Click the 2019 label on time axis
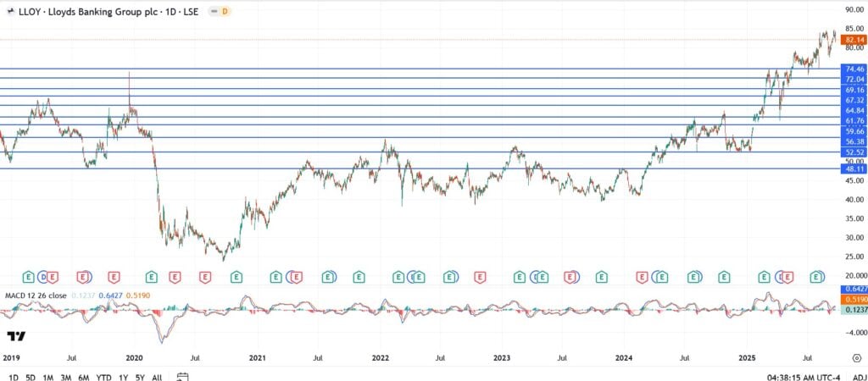The image size is (868, 381). tap(11, 358)
